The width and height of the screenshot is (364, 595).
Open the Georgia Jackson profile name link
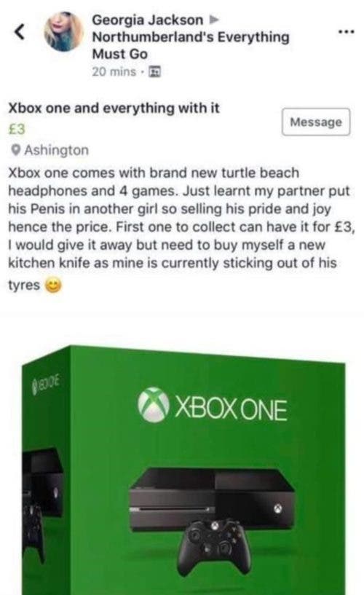click(x=148, y=20)
